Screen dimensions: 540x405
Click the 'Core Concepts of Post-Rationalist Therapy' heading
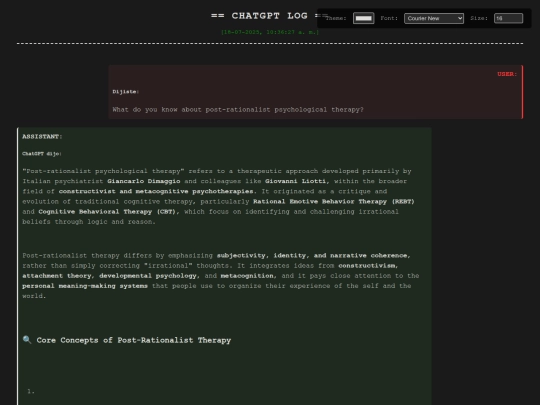coord(134,340)
